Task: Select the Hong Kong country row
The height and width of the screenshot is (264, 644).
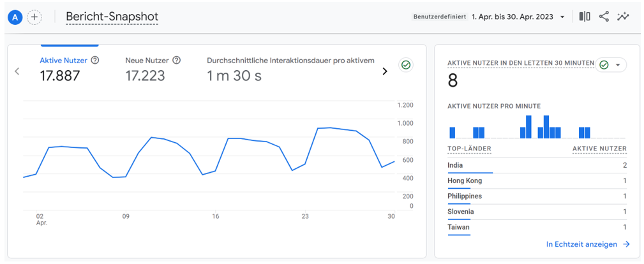Action: pos(537,180)
